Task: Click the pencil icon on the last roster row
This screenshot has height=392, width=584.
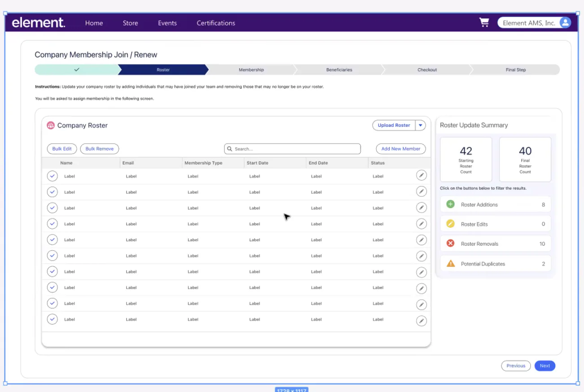Action: click(421, 321)
